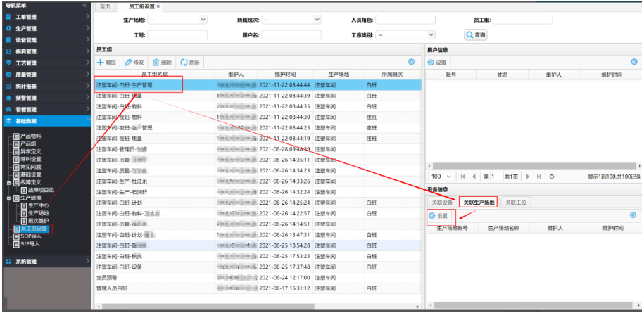Viewport: 644px width, 313px height.
Task: Switch to the 关联生产场地 tab
Action: click(x=479, y=203)
